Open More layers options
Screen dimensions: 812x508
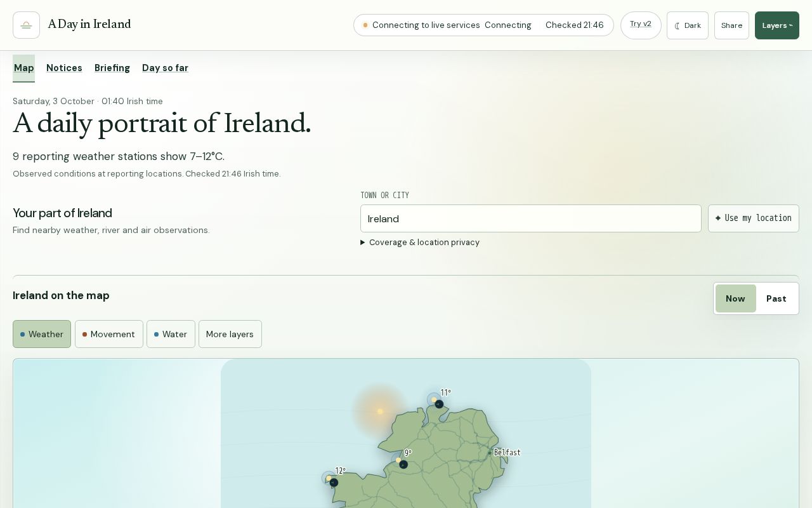(230, 334)
